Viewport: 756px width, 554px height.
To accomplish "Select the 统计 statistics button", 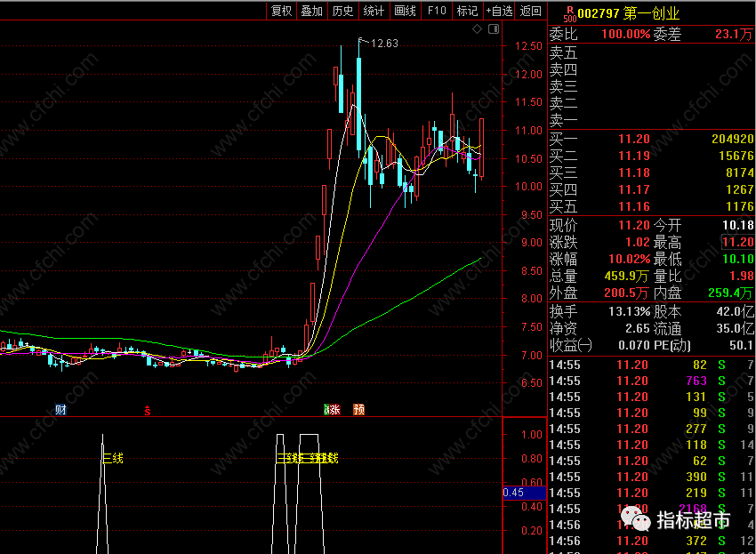I will 374,11.
